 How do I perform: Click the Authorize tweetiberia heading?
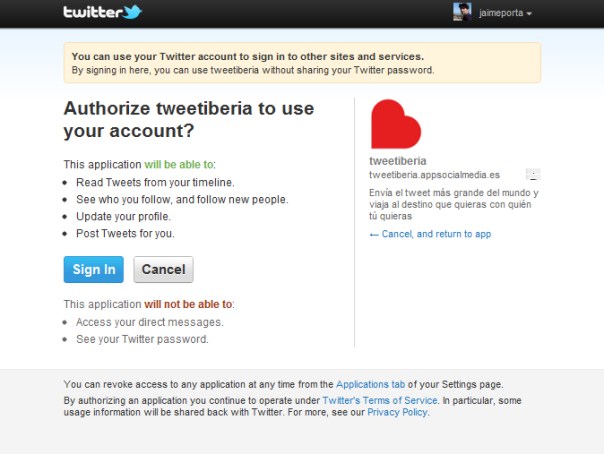coord(189,119)
